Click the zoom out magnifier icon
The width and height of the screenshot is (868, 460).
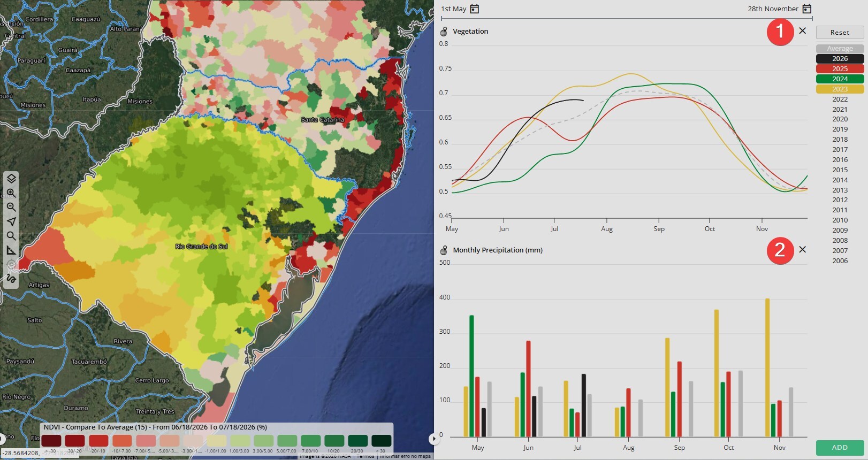(x=11, y=207)
